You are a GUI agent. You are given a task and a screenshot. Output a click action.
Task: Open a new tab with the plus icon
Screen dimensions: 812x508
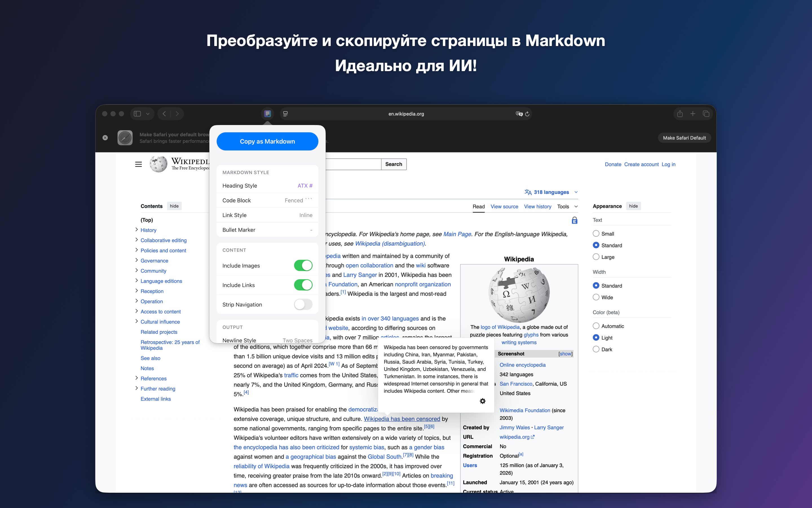(x=692, y=113)
